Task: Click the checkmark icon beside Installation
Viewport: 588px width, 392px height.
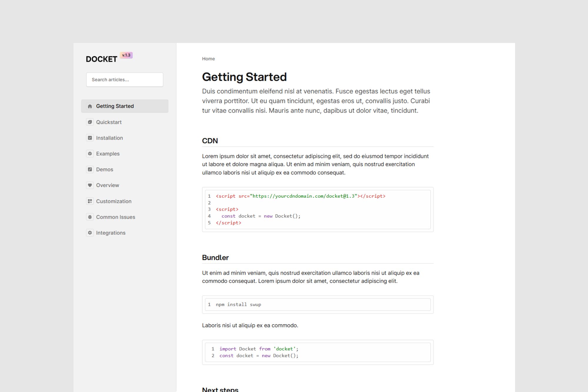Action: (x=90, y=138)
